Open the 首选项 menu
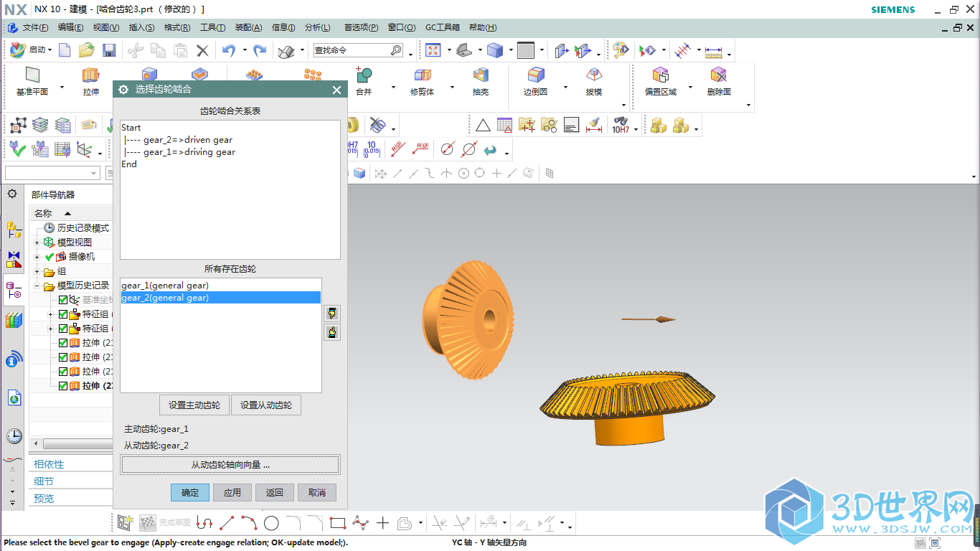 tap(361, 27)
